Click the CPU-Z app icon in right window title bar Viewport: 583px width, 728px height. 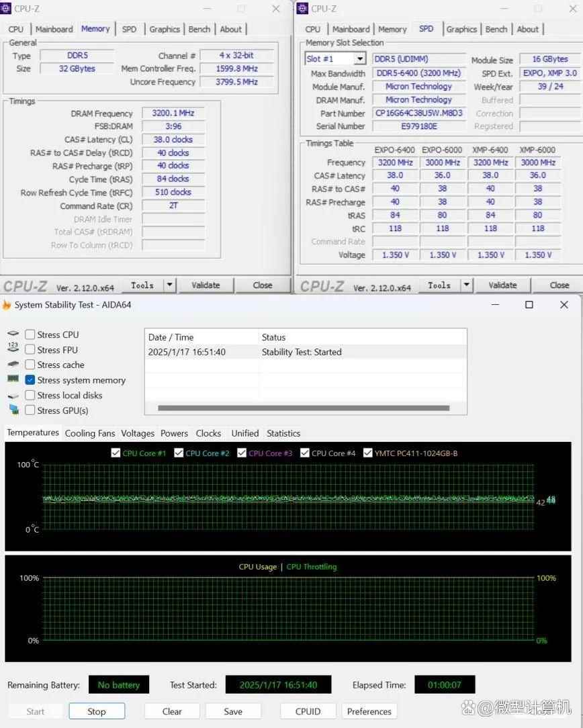pos(302,8)
